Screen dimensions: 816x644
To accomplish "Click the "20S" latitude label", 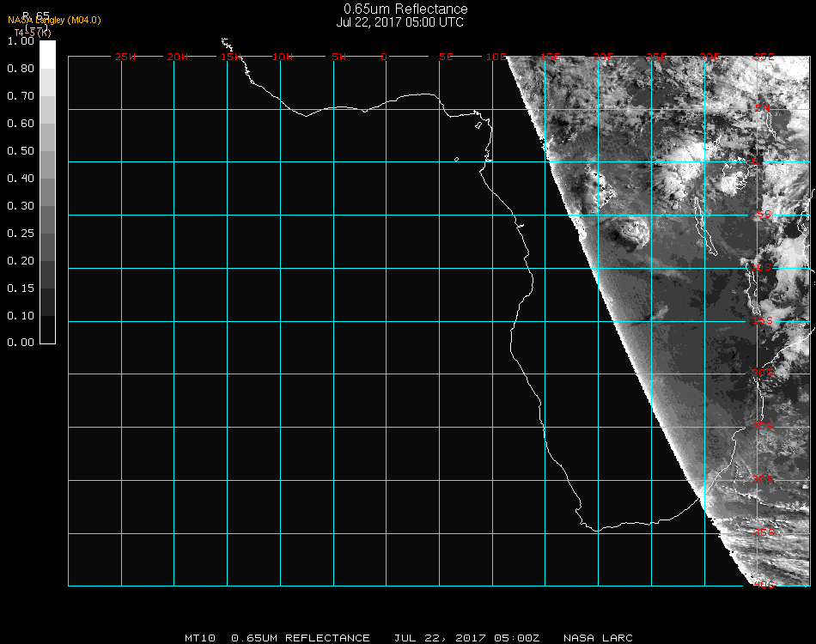I will 763,374.
